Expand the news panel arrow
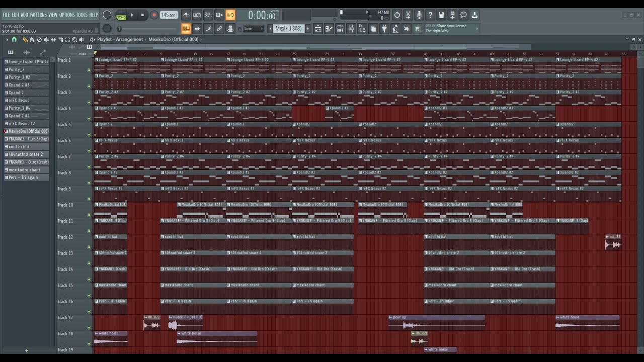Image resolution: width=644 pixels, height=362 pixels. tap(477, 29)
